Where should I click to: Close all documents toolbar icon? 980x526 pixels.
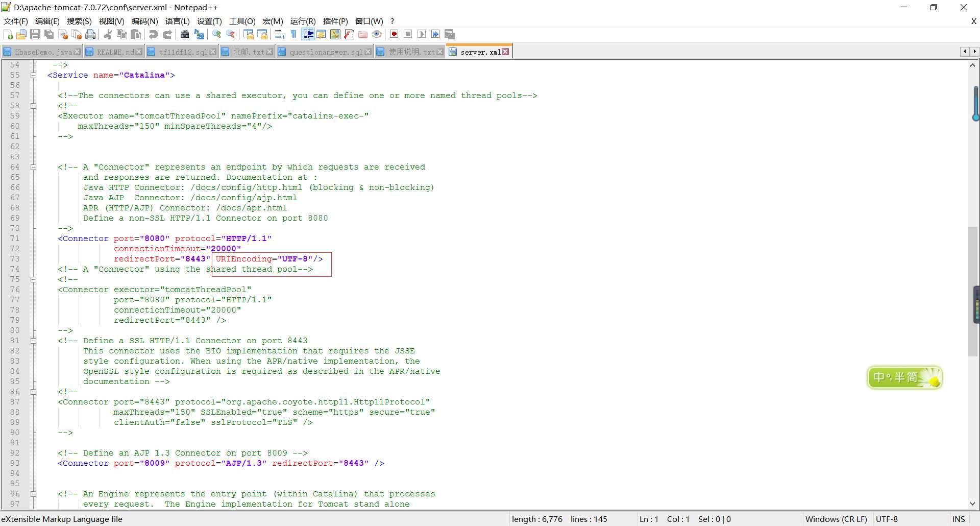pos(77,34)
